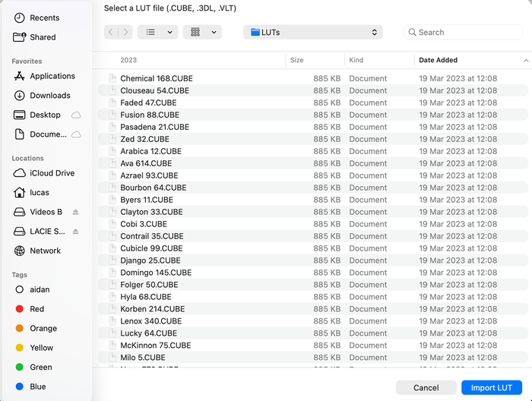532x401 pixels.
Task: Select Azrael 93.CUBE file
Action: [313, 175]
